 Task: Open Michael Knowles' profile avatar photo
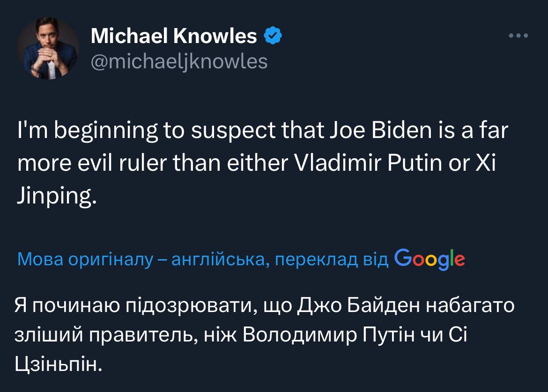click(x=48, y=49)
